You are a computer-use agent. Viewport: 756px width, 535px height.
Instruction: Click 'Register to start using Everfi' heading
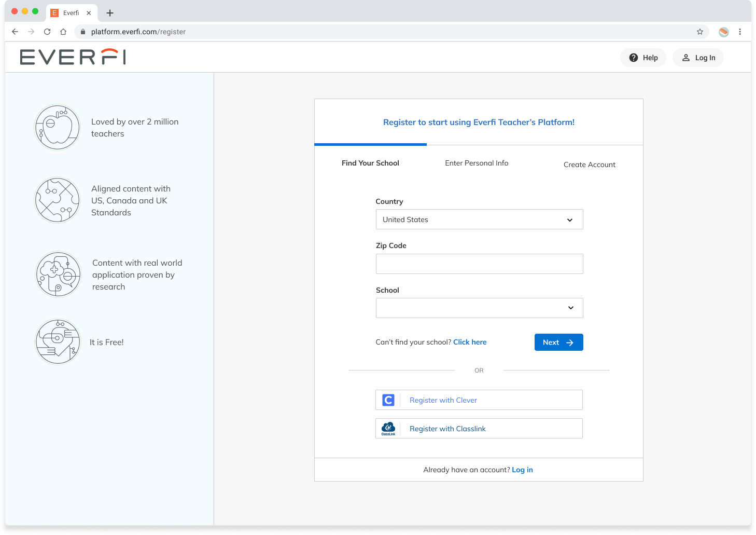[x=479, y=122]
